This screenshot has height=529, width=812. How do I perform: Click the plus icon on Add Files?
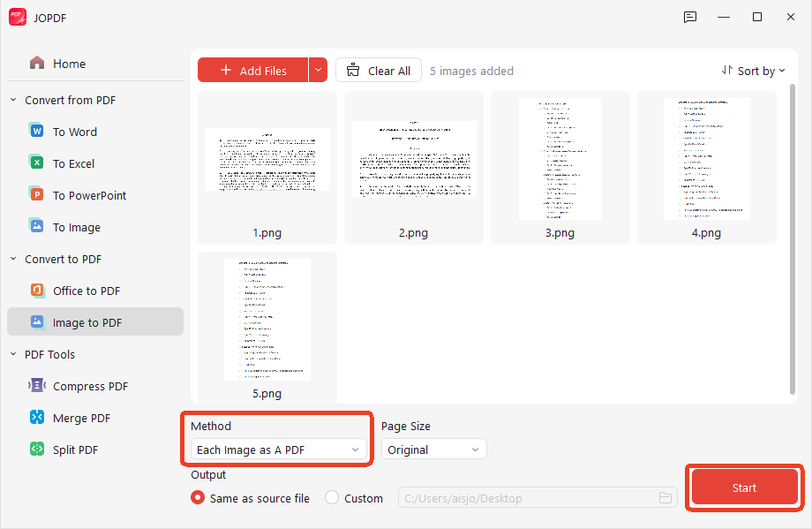pyautogui.click(x=226, y=70)
